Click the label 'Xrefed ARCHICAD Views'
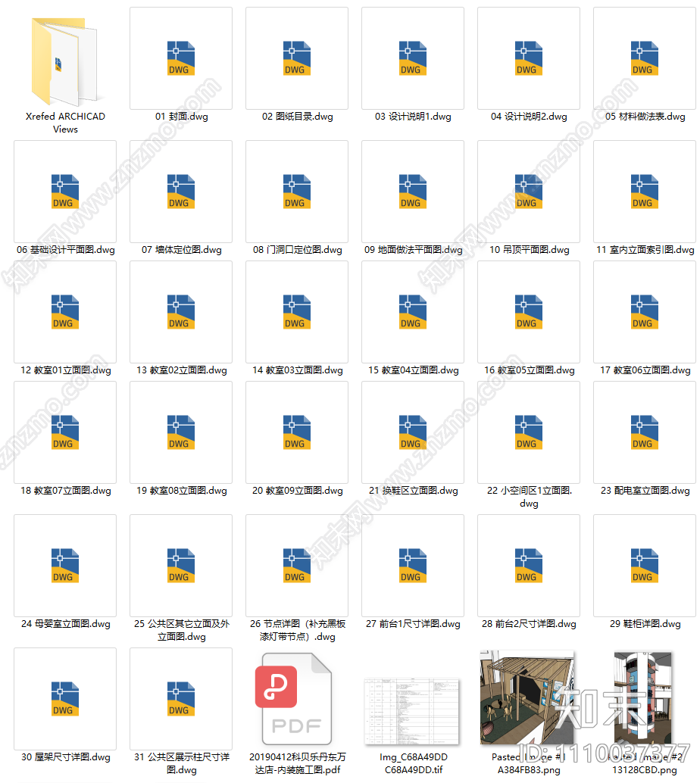This screenshot has height=783, width=700. [x=65, y=123]
